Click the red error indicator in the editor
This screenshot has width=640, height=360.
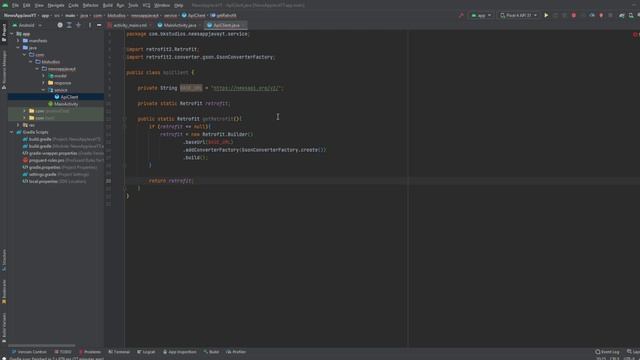click(635, 35)
